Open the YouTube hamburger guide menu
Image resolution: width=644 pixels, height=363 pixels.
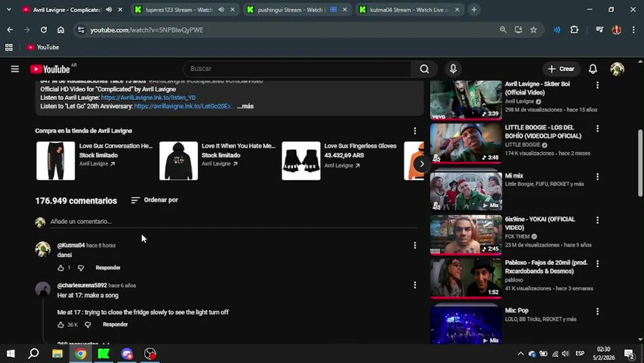pyautogui.click(x=15, y=69)
